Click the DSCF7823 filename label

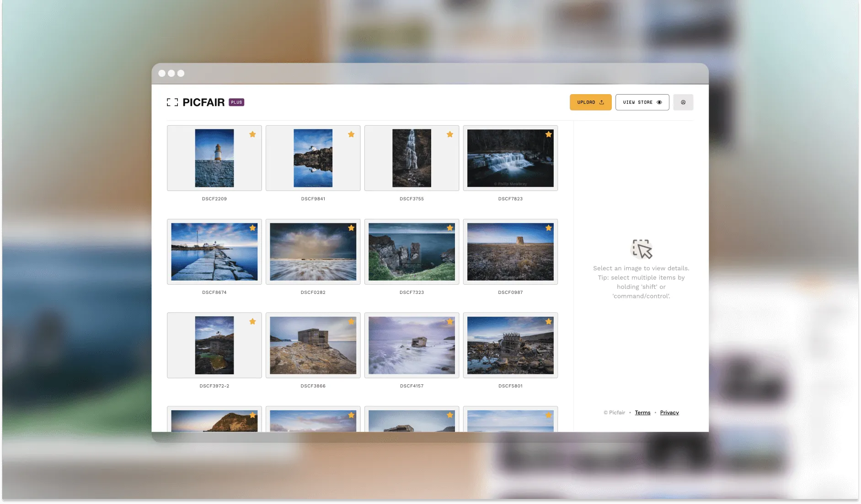(510, 199)
